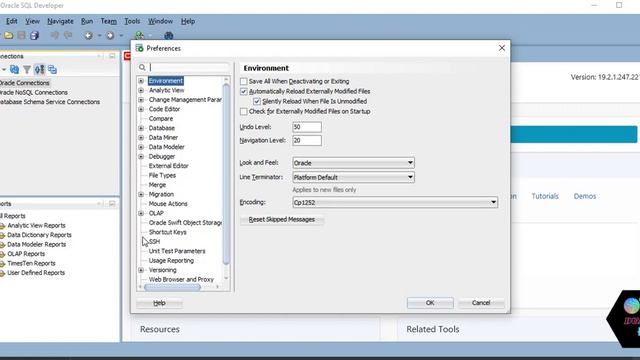Click in the Preferences search field
Image resolution: width=640 pixels, height=360 pixels.
click(189, 67)
